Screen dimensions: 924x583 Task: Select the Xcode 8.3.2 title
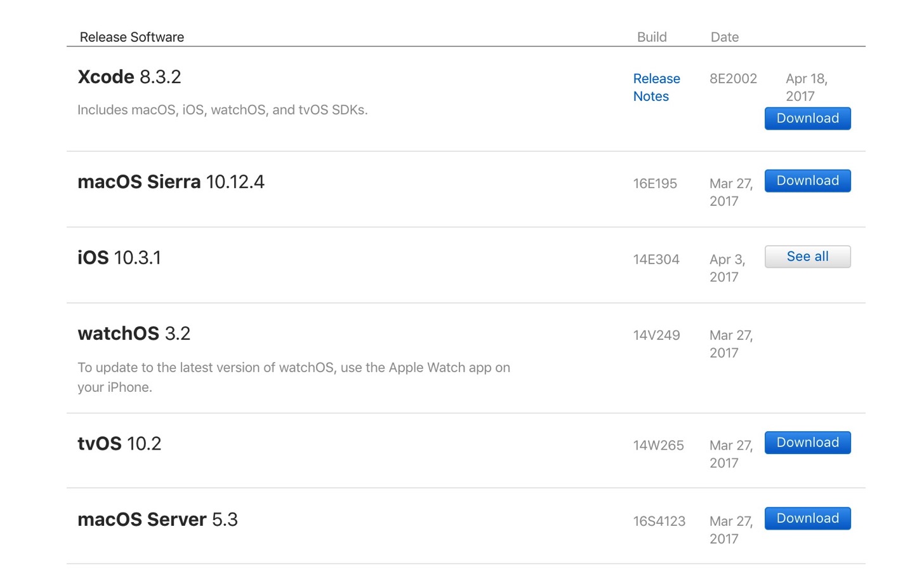(129, 77)
